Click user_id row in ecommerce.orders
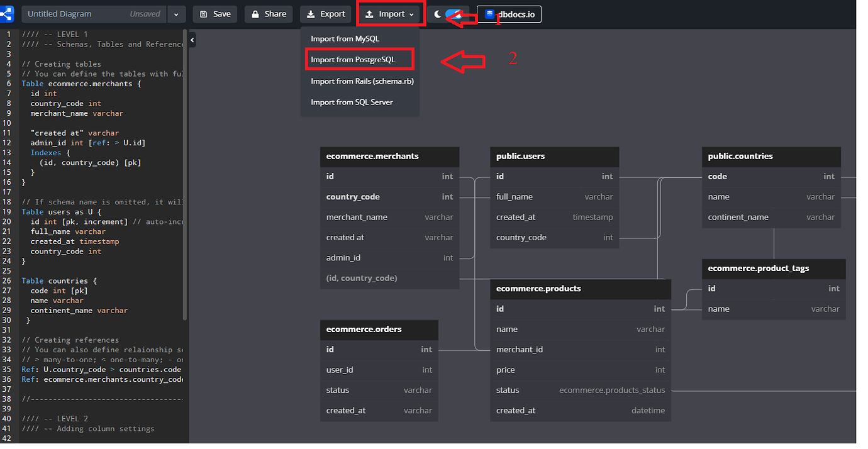The height and width of the screenshot is (449, 868). coord(379,370)
